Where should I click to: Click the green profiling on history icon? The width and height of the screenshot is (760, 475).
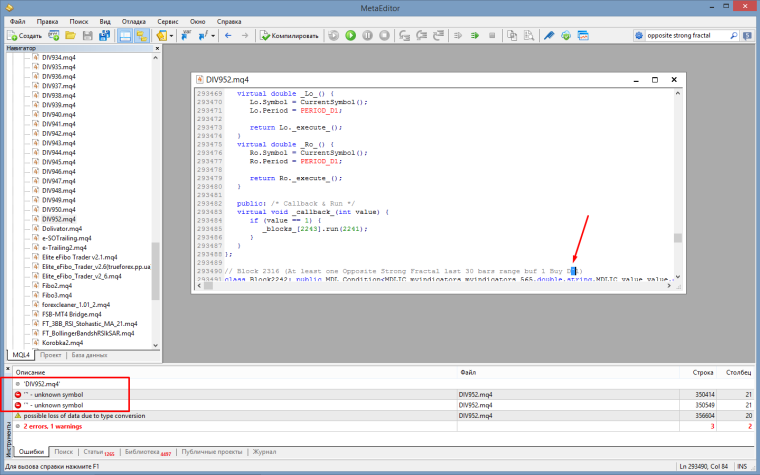[x=475, y=35]
